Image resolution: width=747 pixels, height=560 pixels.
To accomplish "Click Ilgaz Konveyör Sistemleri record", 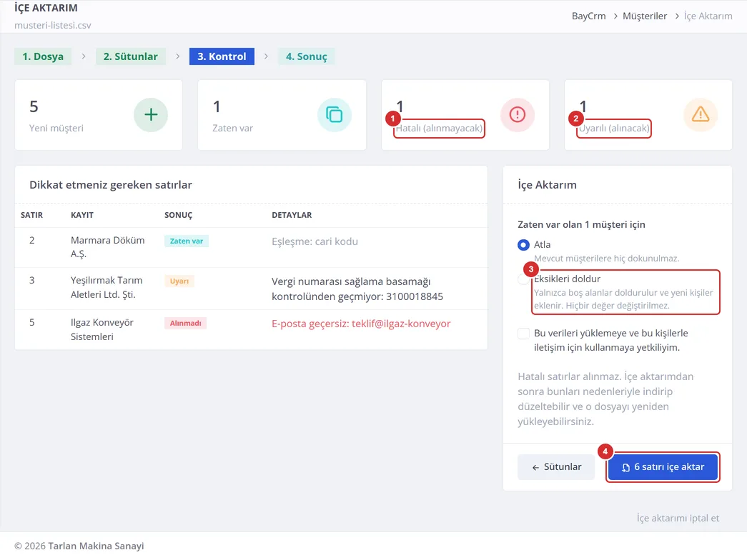I will point(102,329).
